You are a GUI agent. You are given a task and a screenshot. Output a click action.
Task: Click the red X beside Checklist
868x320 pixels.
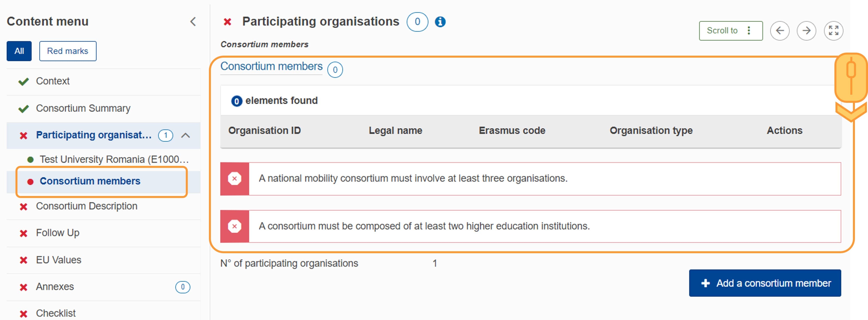click(23, 314)
